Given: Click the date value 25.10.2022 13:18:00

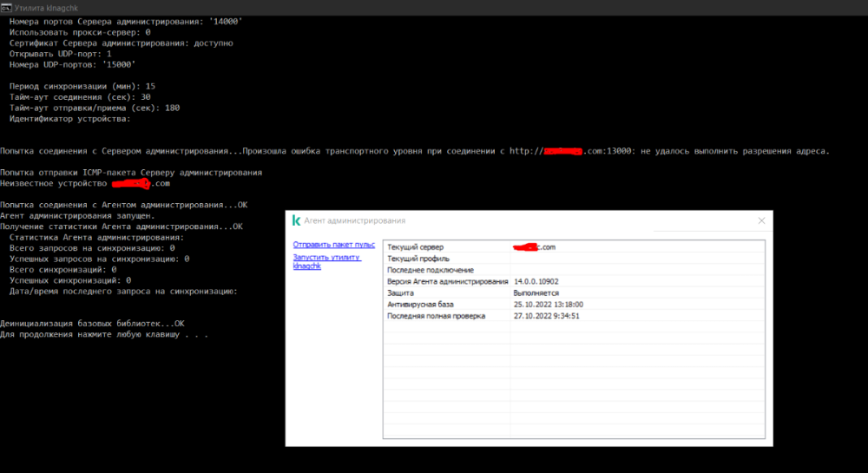Looking at the screenshot, I should (x=548, y=305).
